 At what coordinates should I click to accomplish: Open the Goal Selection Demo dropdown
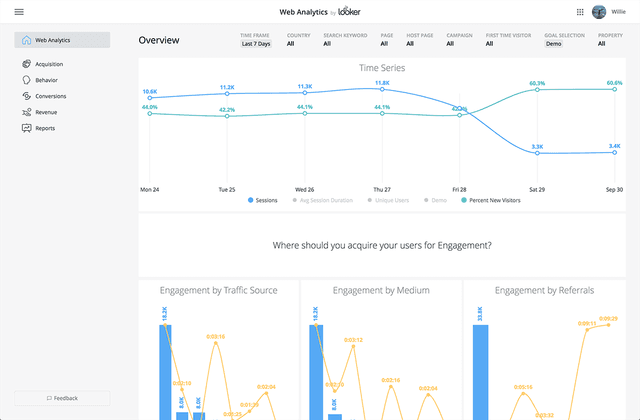tap(553, 44)
